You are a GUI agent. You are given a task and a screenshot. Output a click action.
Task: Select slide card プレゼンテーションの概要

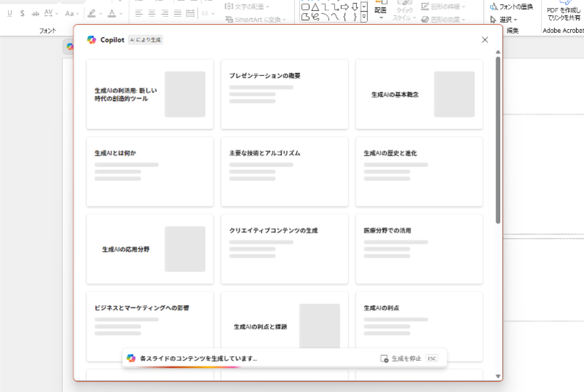coord(285,94)
